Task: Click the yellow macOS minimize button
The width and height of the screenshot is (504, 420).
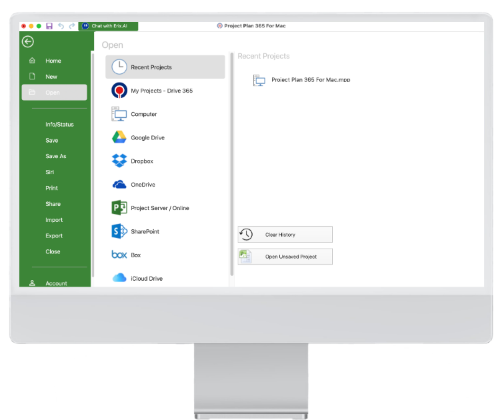Action: tap(31, 26)
